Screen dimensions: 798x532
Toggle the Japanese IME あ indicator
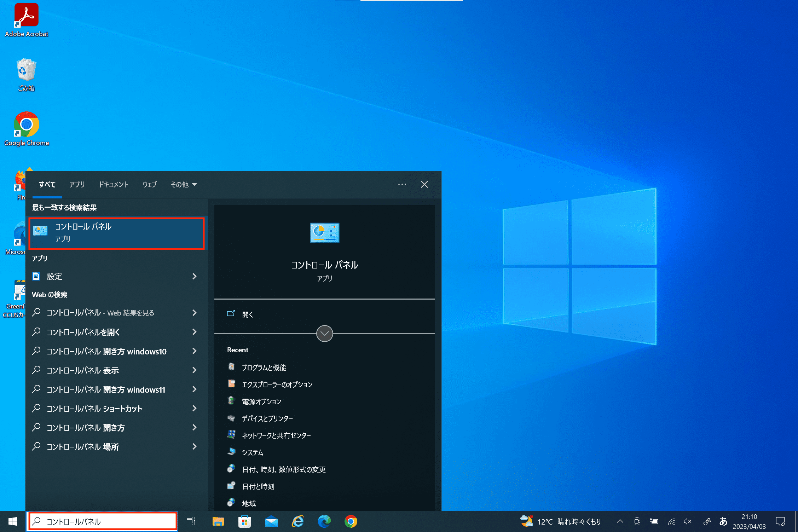[x=723, y=521]
